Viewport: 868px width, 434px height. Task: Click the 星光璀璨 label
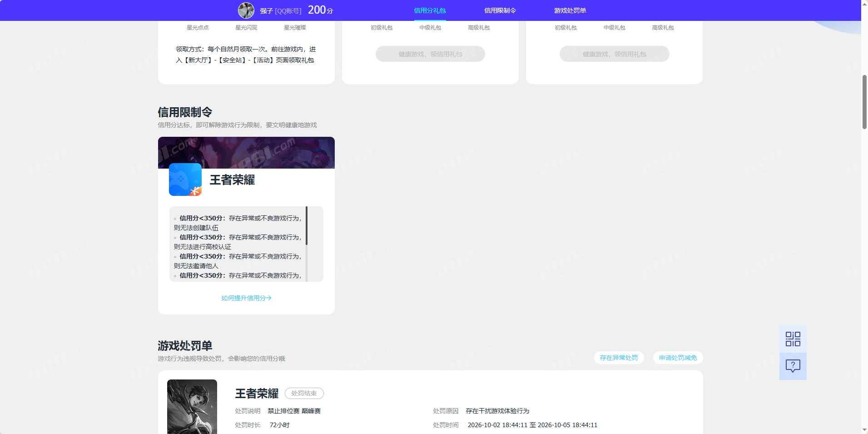click(295, 28)
